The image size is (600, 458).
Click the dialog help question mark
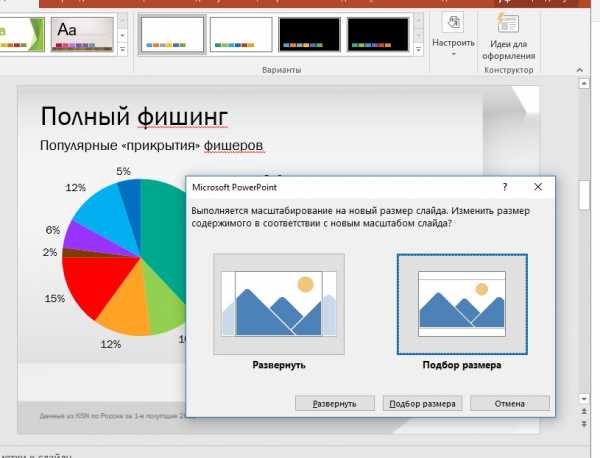pyautogui.click(x=505, y=187)
